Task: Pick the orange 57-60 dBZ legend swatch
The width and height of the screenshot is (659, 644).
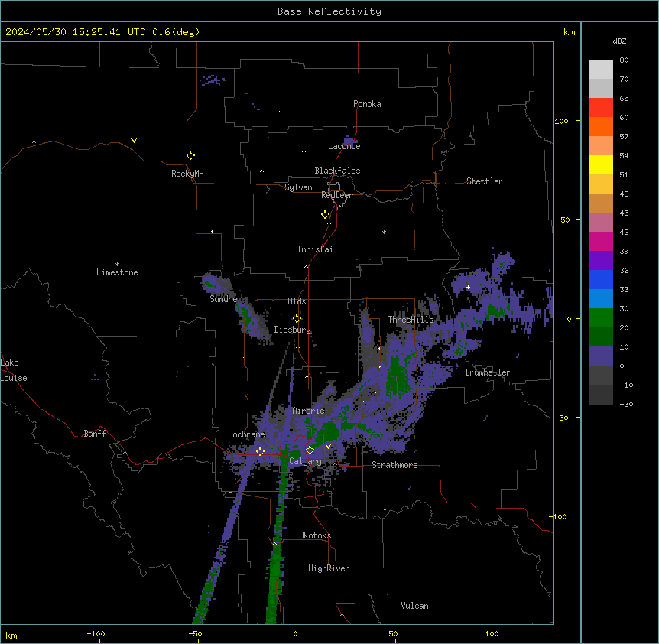Action: [601, 126]
